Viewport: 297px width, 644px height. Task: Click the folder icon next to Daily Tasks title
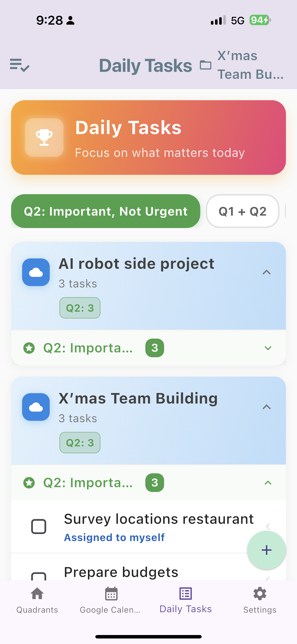(x=206, y=65)
